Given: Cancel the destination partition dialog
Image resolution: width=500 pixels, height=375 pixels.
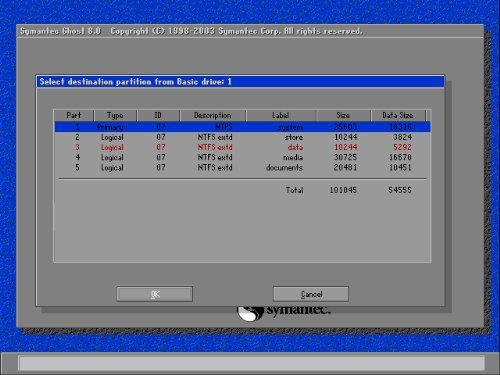Looking at the screenshot, I should 311,294.
